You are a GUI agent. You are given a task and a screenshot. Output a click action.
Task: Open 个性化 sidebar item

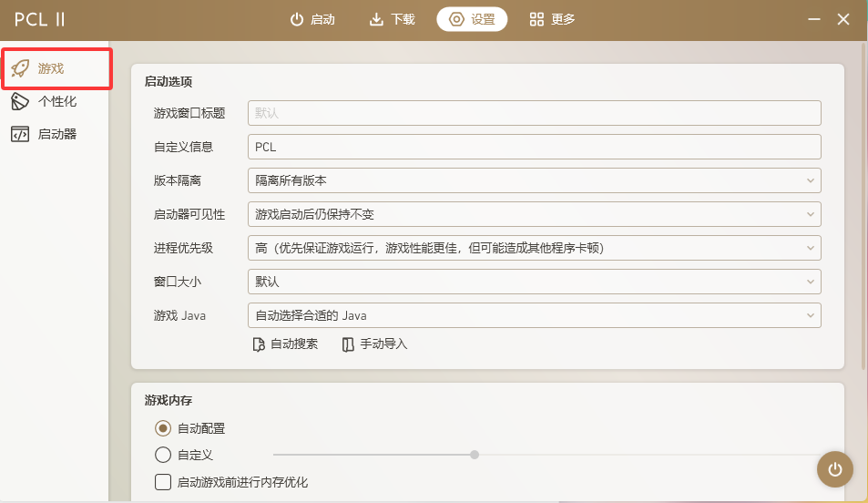click(55, 101)
